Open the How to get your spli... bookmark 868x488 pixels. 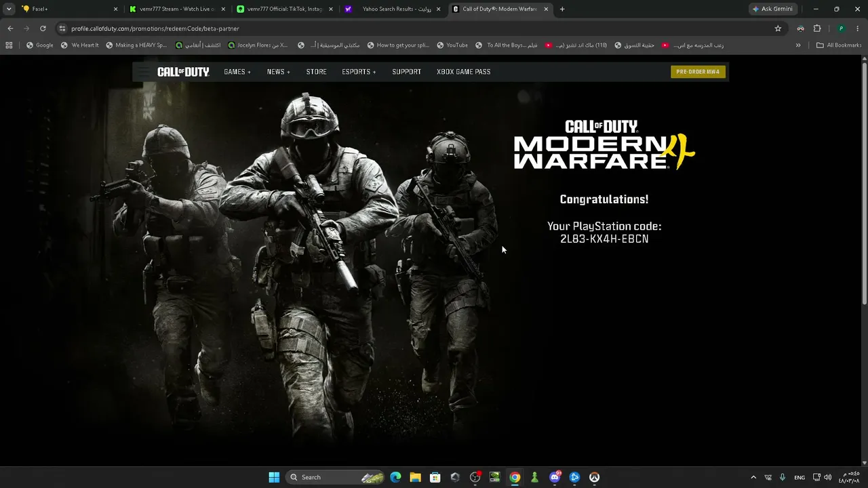[x=398, y=45]
